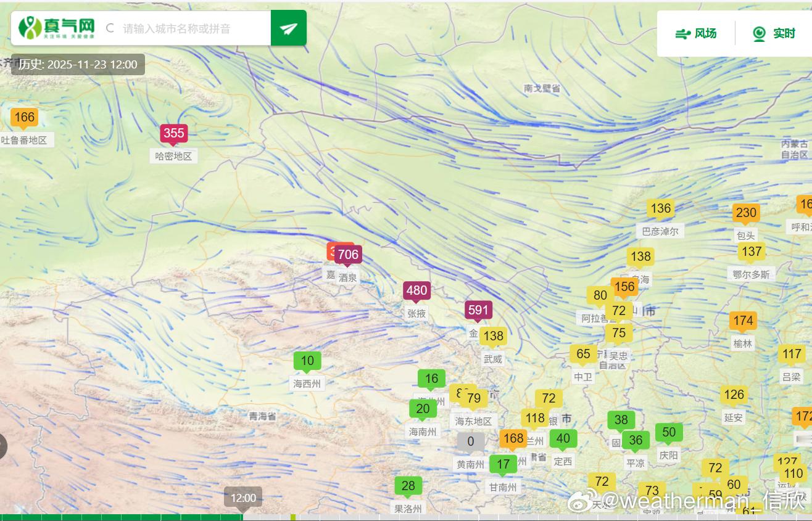The height and width of the screenshot is (521, 812).
Task: Select the 137 AQI marker for 鄂尔多斯
Action: click(x=752, y=252)
